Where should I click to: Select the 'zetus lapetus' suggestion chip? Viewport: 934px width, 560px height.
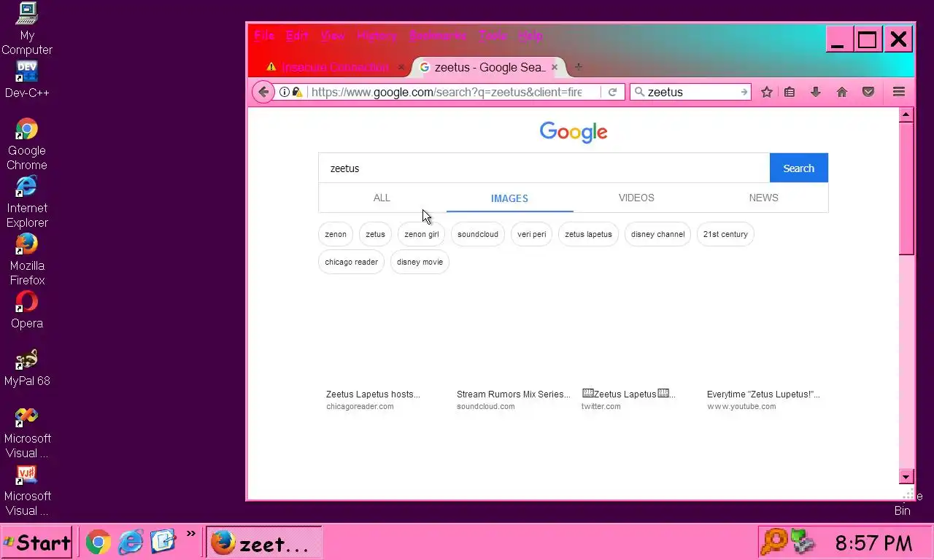[x=588, y=234]
